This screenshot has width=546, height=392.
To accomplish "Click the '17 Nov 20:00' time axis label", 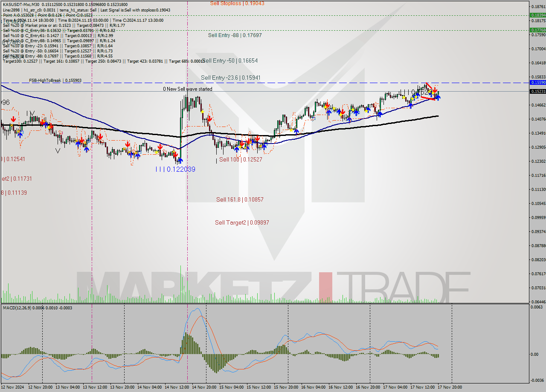I will click(451, 387).
